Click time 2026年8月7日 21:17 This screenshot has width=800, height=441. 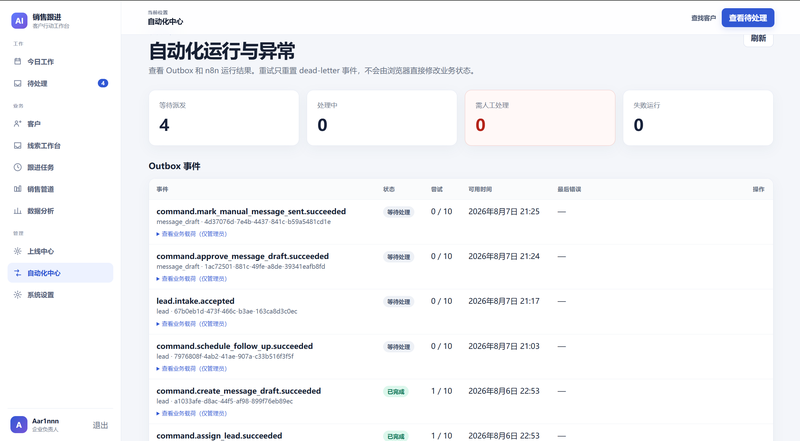point(504,301)
